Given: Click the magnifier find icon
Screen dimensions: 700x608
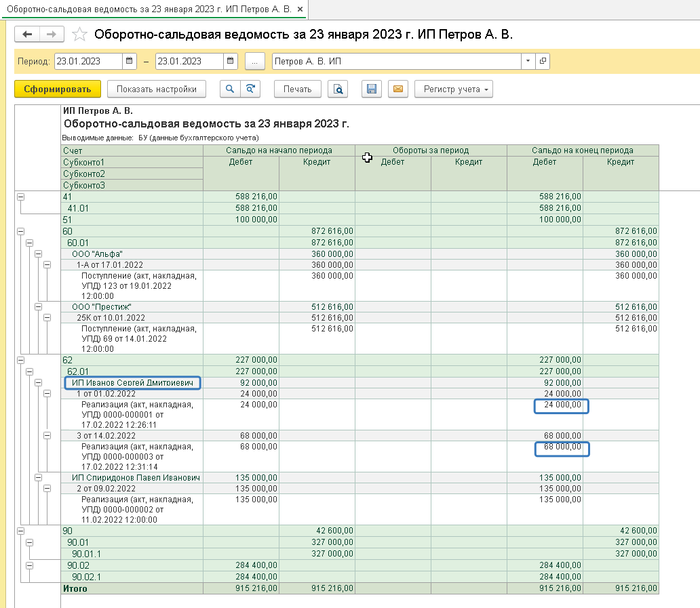Looking at the screenshot, I should 231,89.
